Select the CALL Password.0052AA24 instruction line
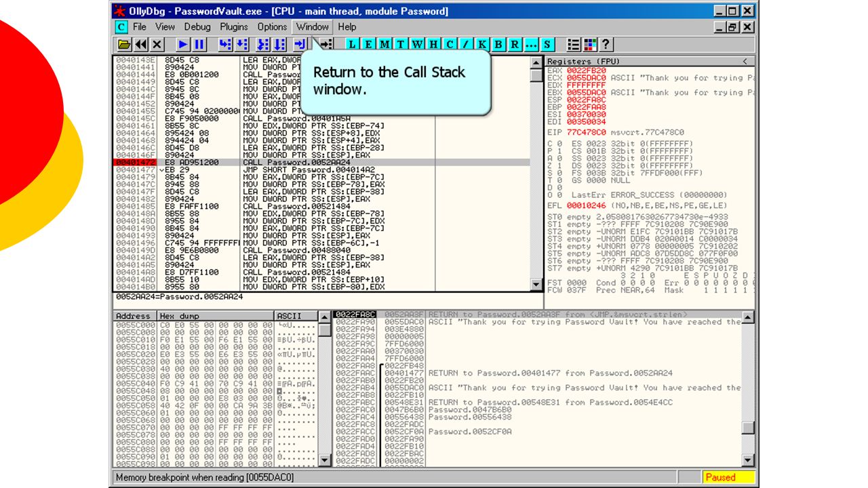 click(321, 163)
